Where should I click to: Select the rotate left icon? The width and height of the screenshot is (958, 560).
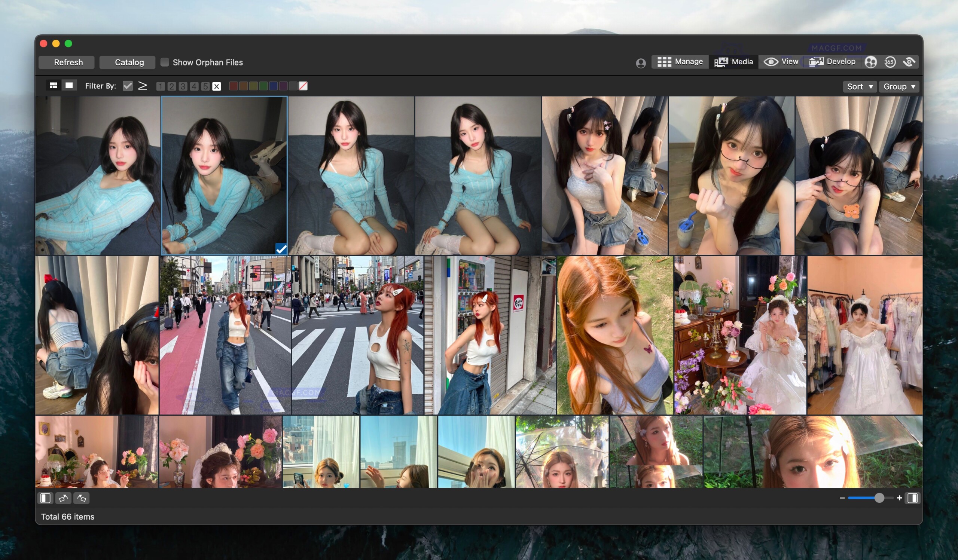(64, 498)
